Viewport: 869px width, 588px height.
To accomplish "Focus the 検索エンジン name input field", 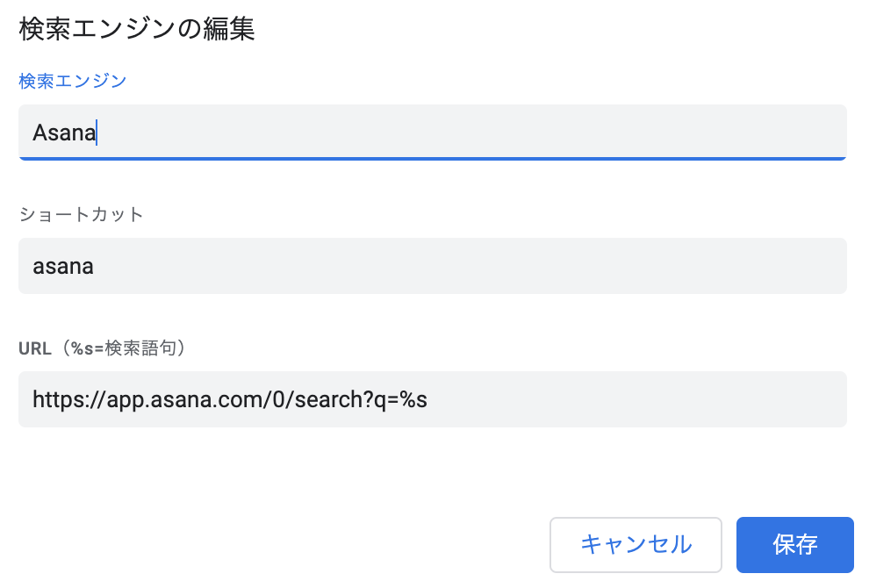I will point(432,133).
